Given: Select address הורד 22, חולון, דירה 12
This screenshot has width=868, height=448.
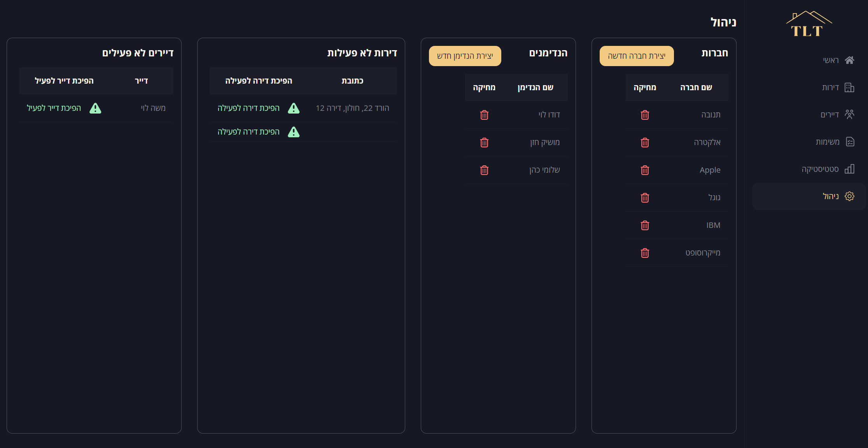Looking at the screenshot, I should pos(352,108).
